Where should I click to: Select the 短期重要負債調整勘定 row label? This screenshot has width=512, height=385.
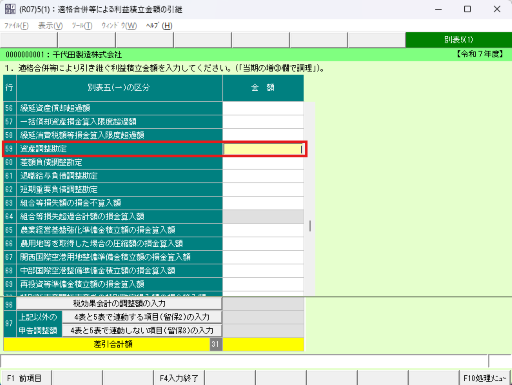[x=119, y=190]
